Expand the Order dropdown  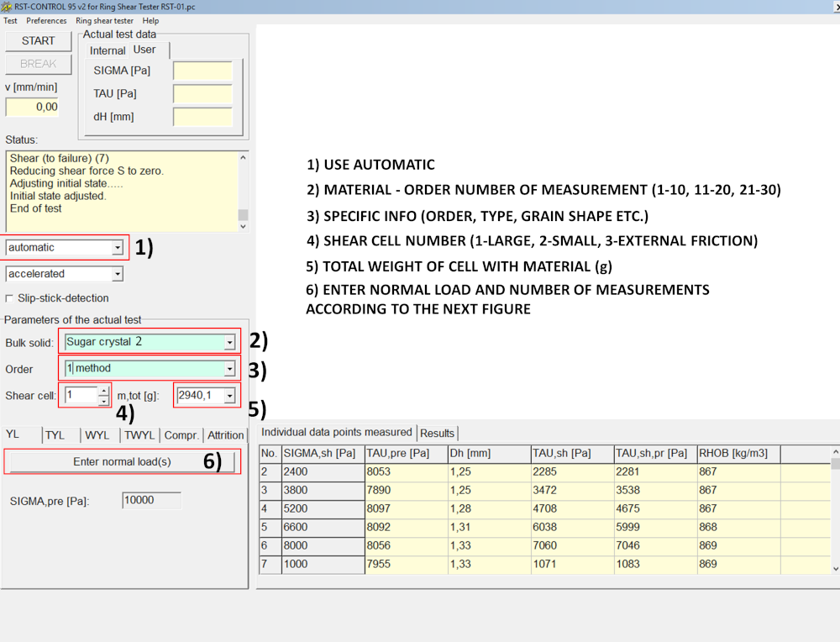point(229,369)
